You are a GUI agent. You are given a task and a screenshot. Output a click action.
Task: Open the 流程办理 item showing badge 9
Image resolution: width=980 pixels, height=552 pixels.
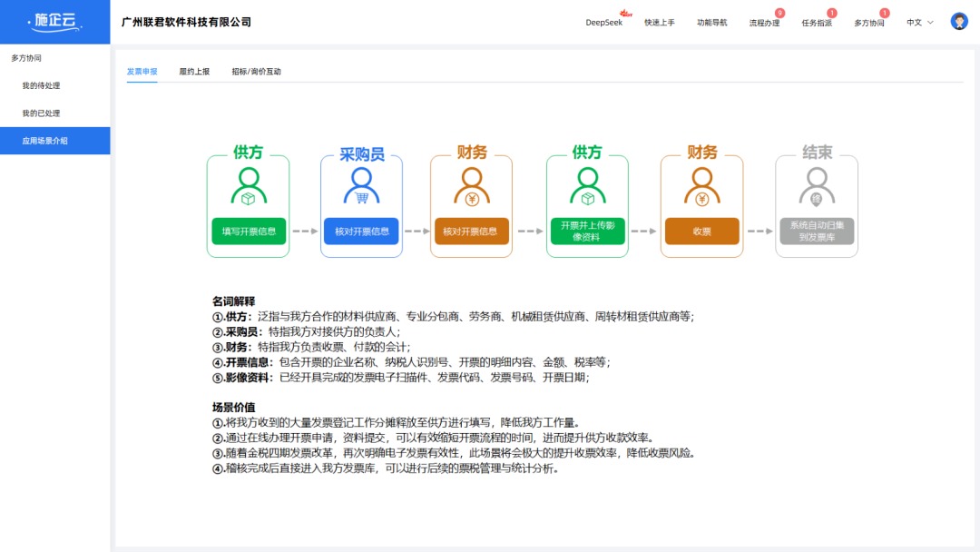click(766, 22)
